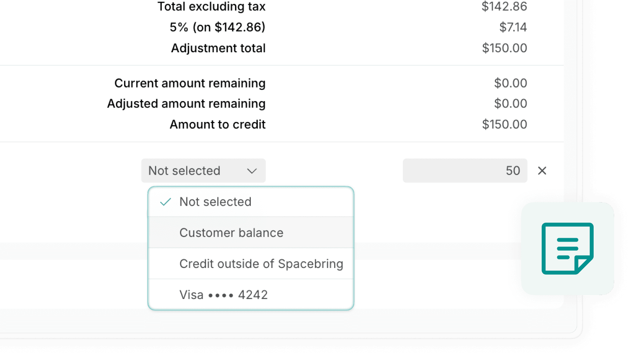Click the rounded panel containing the note icon
This screenshot has width=639, height=364.
point(568,248)
